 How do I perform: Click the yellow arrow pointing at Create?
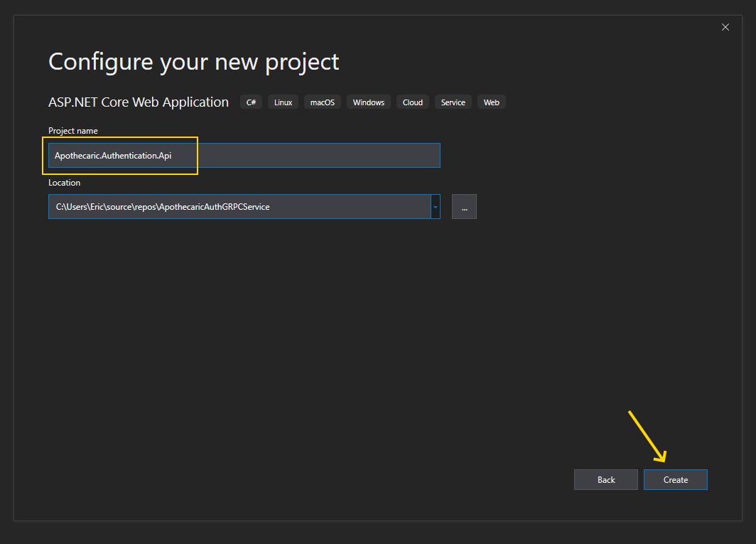(x=647, y=437)
